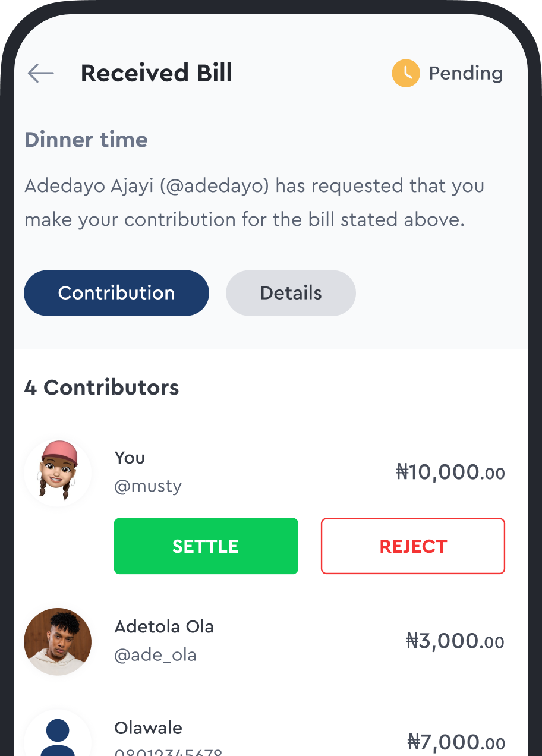Viewport: 542px width, 756px height.
Task: Tap the Received Bill title
Action: click(x=156, y=73)
